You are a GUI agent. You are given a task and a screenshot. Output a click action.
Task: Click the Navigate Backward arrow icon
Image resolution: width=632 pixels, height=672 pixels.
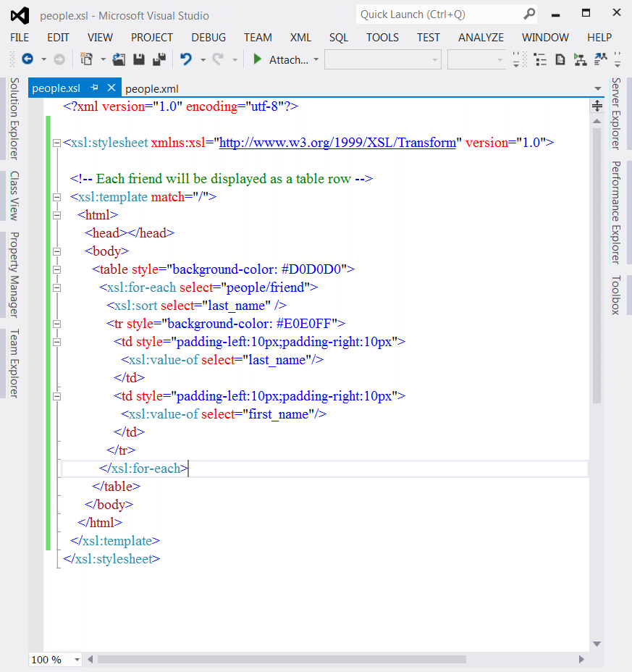point(28,59)
